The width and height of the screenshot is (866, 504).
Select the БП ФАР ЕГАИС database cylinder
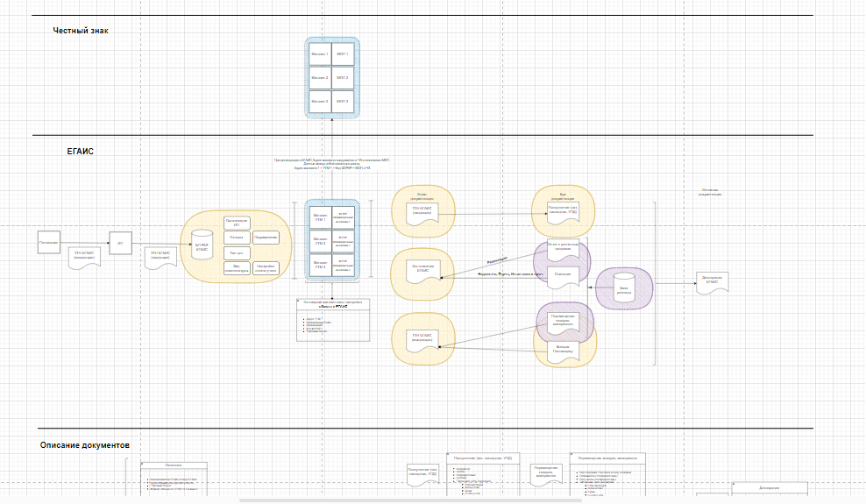coord(202,245)
